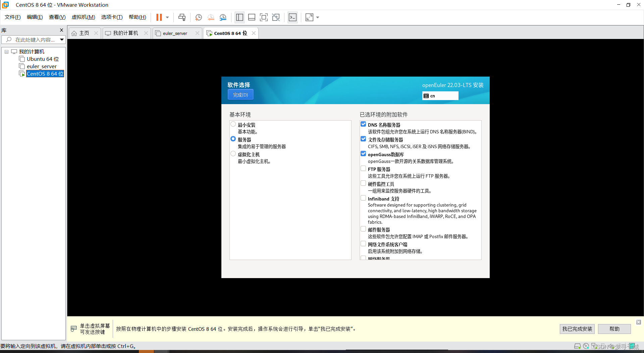
Task: Click the 帮助 button in the hint bar
Action: pyautogui.click(x=614, y=329)
